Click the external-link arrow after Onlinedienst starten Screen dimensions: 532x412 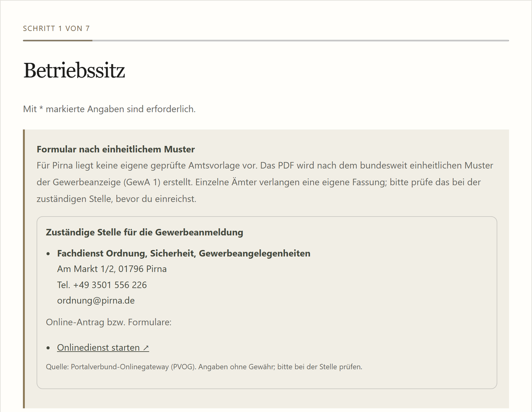tap(146, 348)
